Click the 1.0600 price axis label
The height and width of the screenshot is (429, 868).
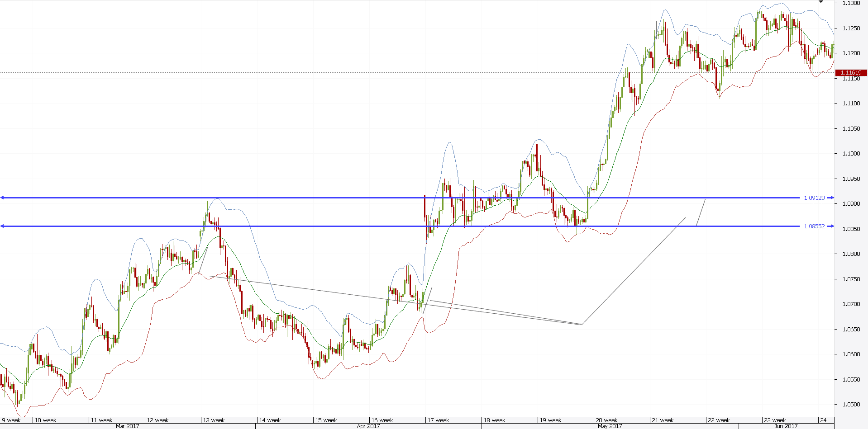click(851, 354)
